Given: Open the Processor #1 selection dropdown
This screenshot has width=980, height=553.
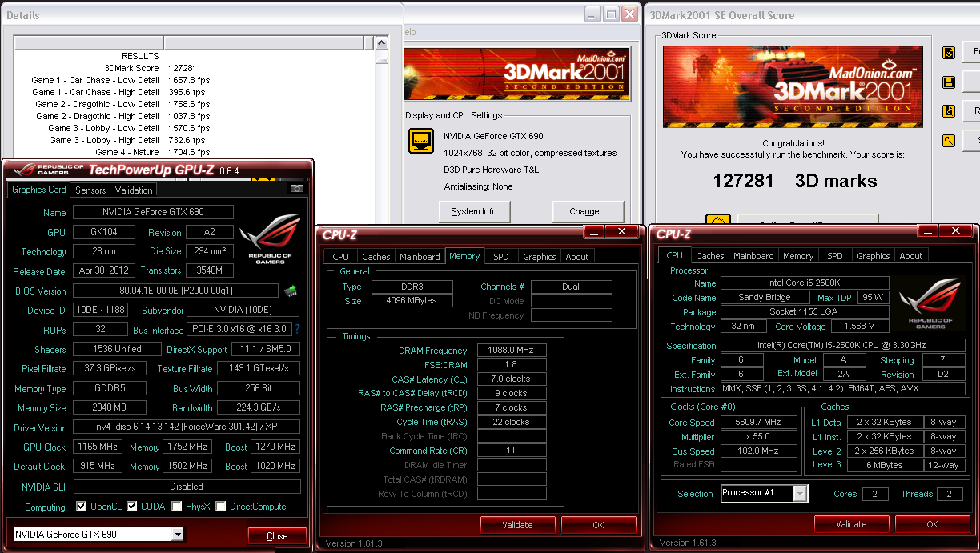Looking at the screenshot, I should [x=800, y=494].
